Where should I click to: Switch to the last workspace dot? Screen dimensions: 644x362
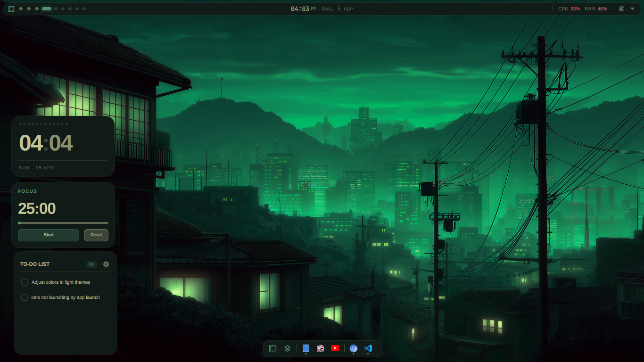[x=84, y=8]
